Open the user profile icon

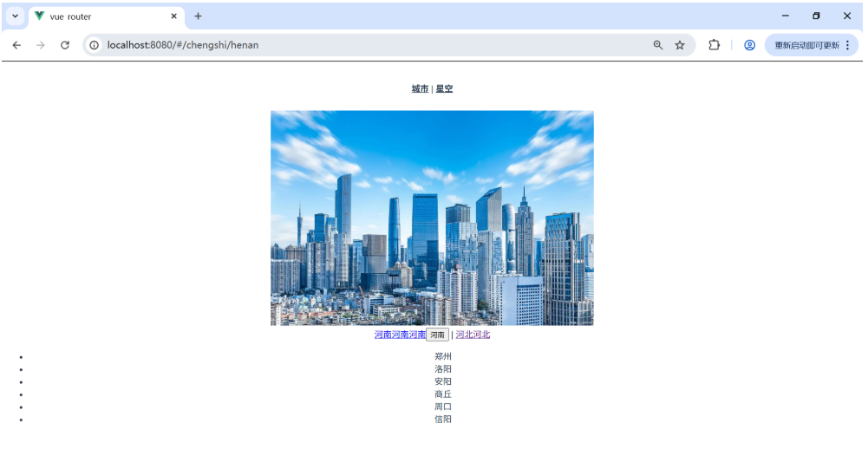749,45
